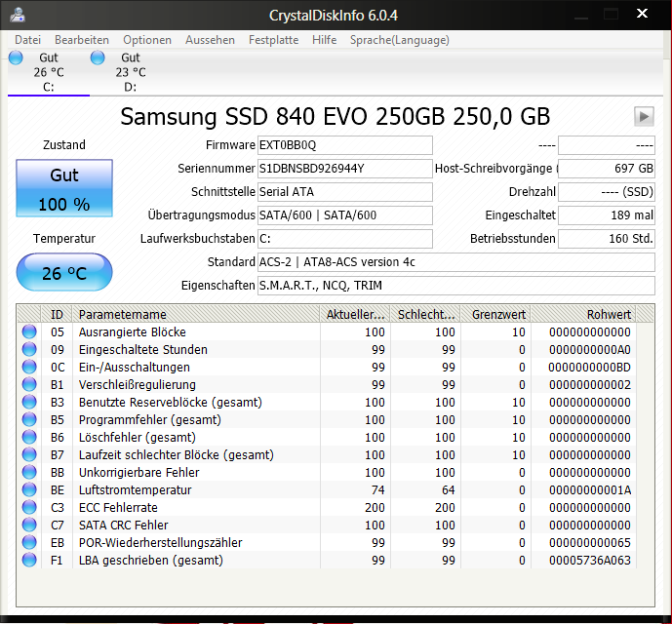Select 'Luftstromtemperatur' parameter name

[135, 490]
